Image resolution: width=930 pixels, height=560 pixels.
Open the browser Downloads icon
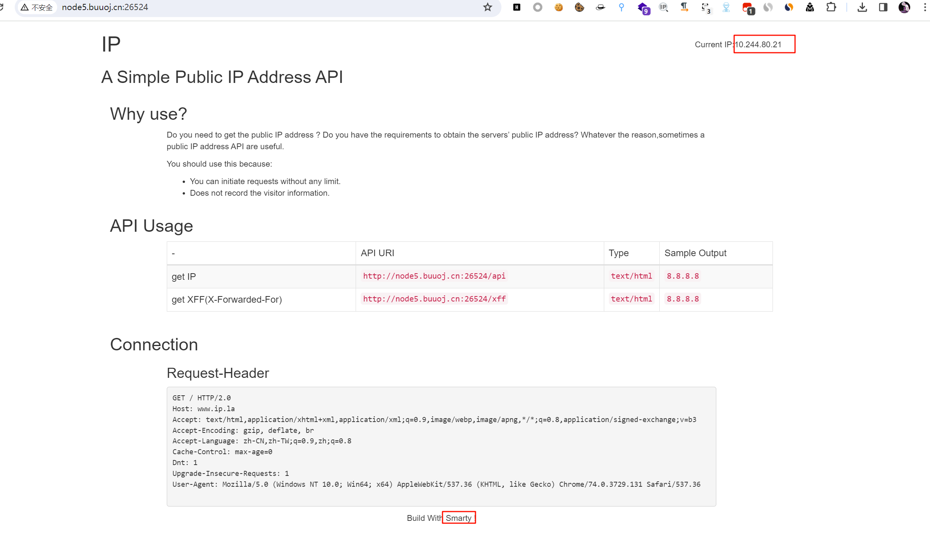coord(862,7)
